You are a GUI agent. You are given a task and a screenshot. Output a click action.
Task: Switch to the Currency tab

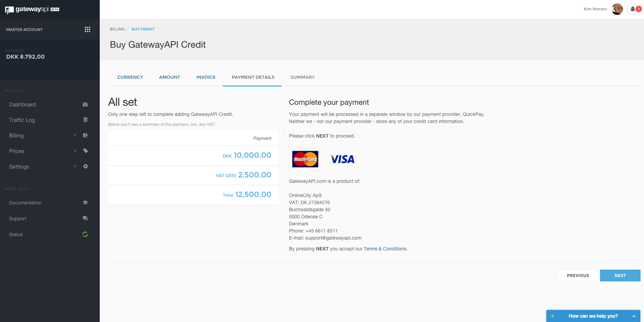point(130,77)
